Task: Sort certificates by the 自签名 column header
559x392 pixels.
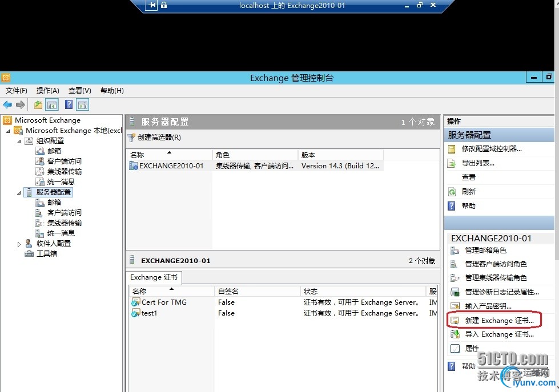Action: tap(258, 291)
